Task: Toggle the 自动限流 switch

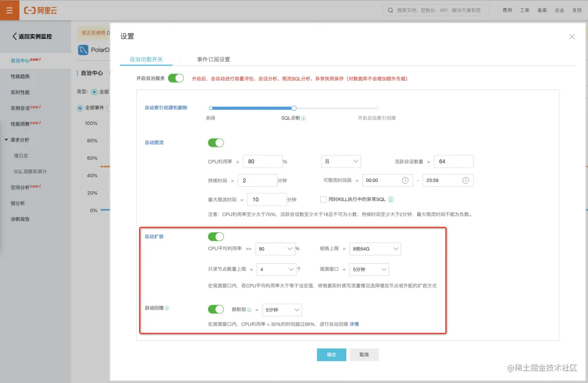Action: (x=216, y=143)
